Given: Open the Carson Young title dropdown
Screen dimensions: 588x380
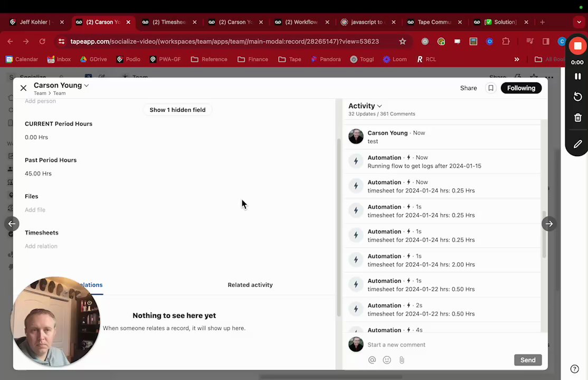Looking at the screenshot, I should point(86,85).
